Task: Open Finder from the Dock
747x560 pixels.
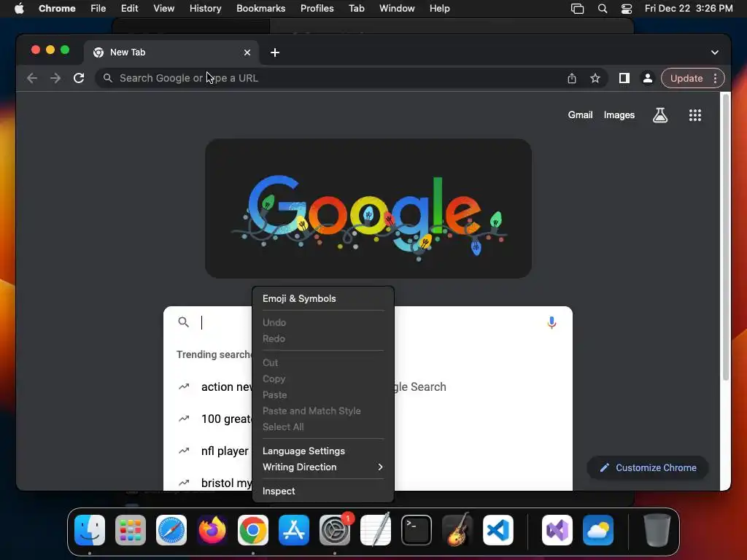Action: pyautogui.click(x=90, y=529)
